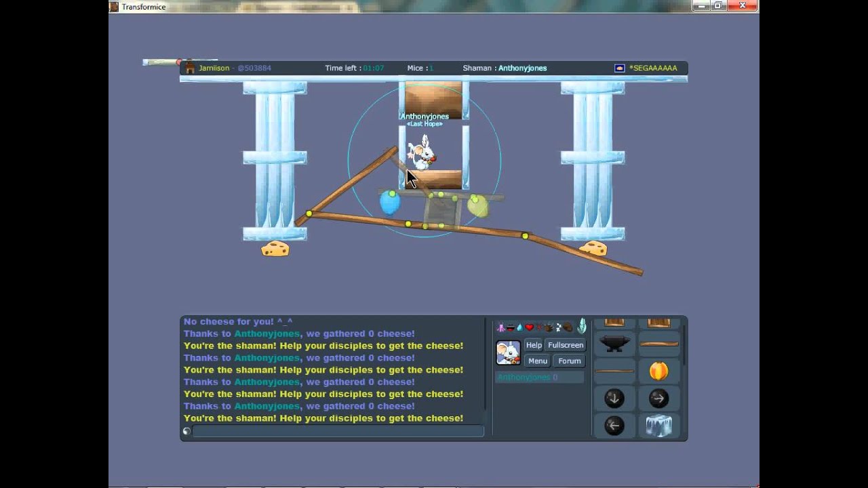Select the downward arrow spirit item
Screen dimensions: 868x488
(614, 399)
